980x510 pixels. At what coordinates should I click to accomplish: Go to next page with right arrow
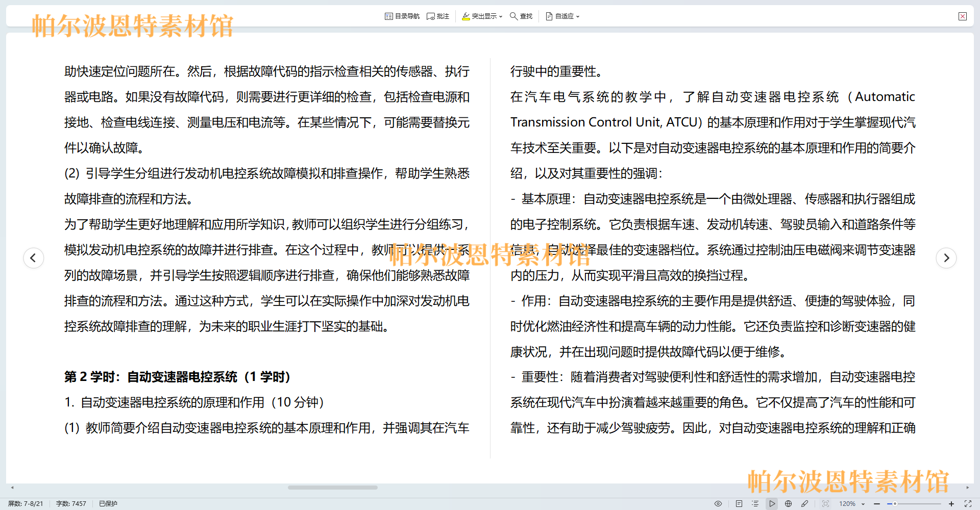[946, 258]
